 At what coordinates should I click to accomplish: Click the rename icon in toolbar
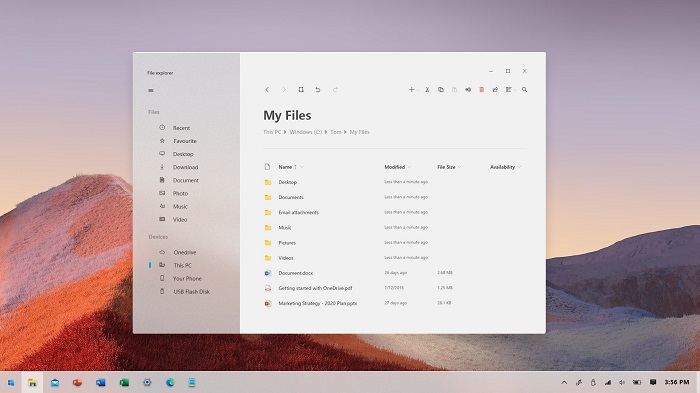click(468, 90)
